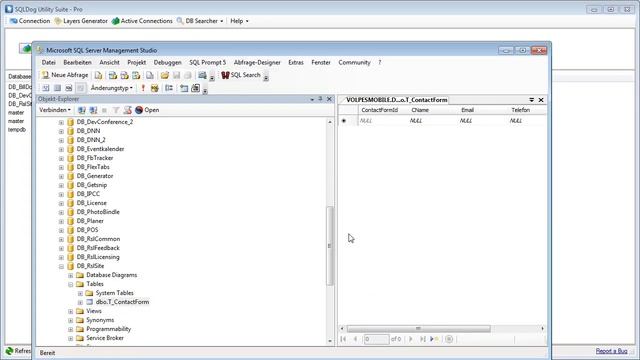
Task: Click the show criteria pane icon
Action: tap(58, 88)
